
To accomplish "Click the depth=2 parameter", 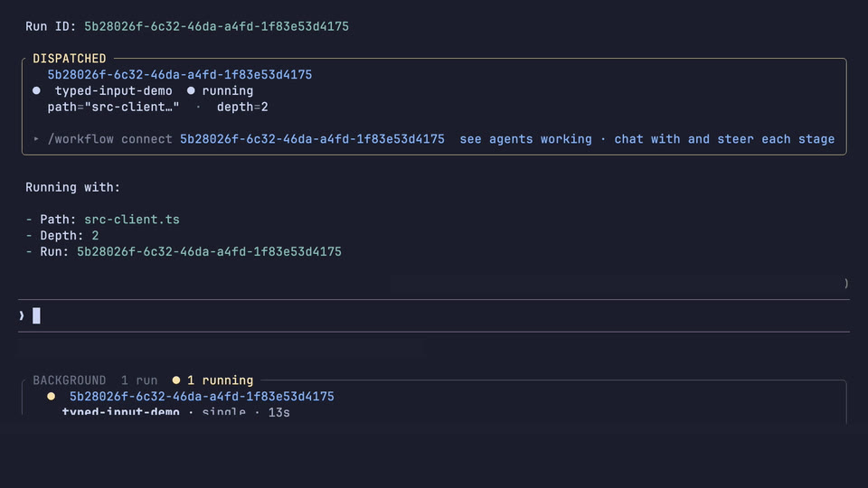I will [242, 107].
